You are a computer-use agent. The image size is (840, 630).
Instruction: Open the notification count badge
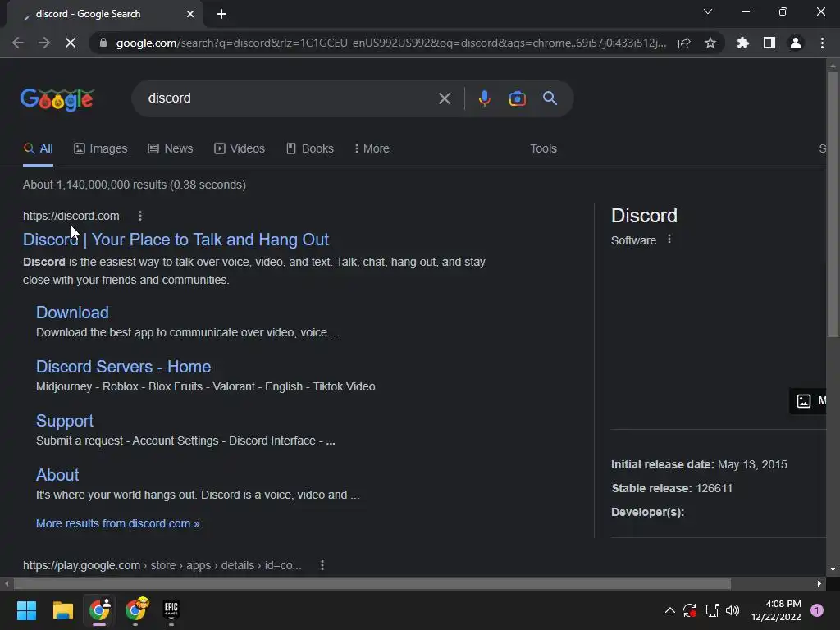(x=817, y=610)
